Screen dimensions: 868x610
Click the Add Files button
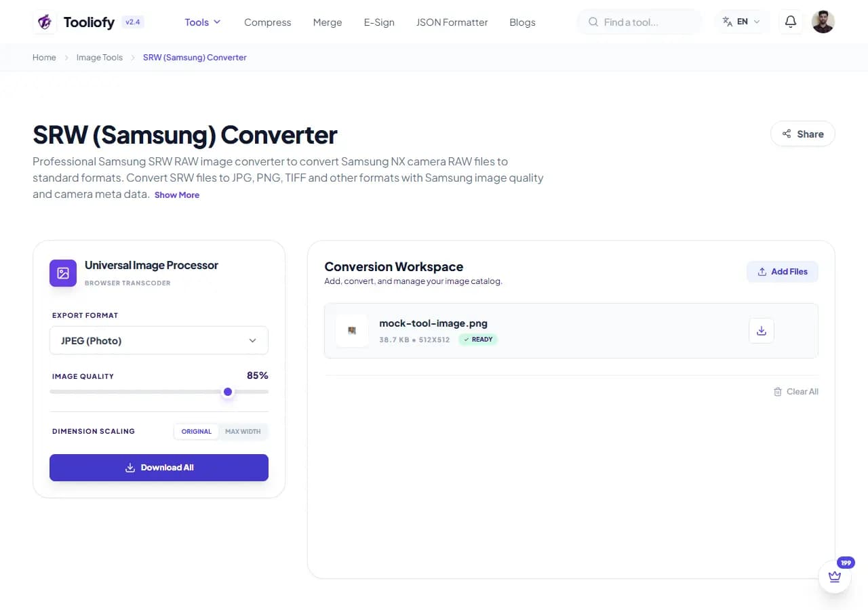click(x=783, y=272)
